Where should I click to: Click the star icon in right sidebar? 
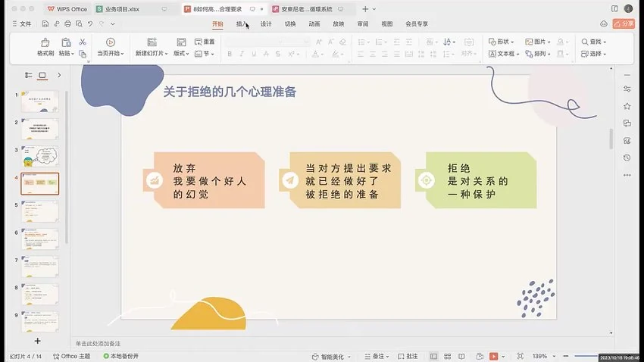pos(627,106)
